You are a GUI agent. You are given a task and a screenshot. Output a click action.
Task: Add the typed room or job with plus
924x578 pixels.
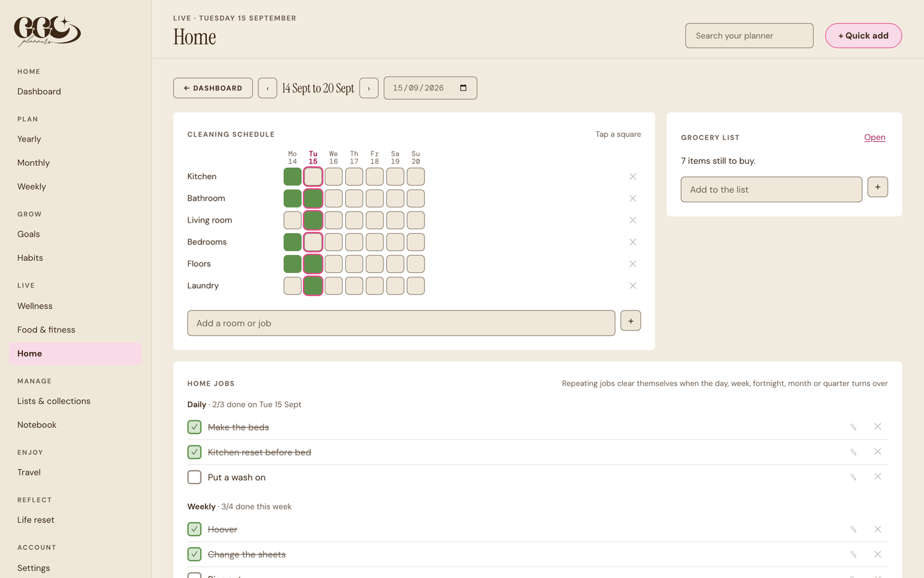[x=630, y=321]
